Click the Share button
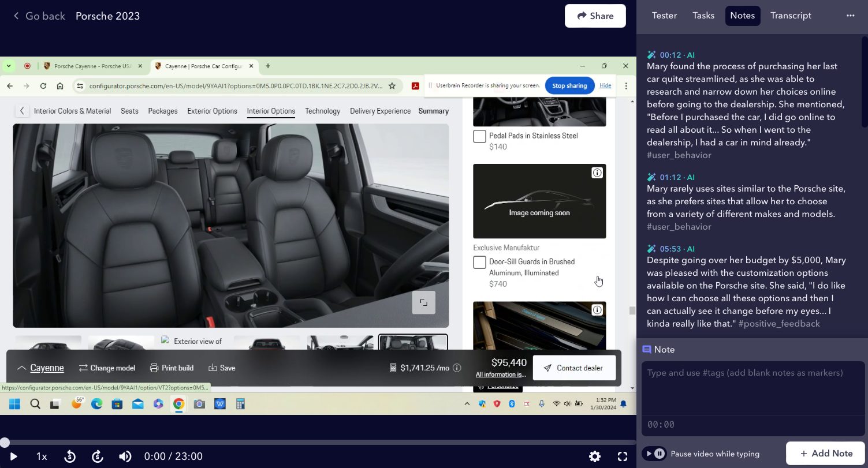This screenshot has width=868, height=468. [595, 16]
